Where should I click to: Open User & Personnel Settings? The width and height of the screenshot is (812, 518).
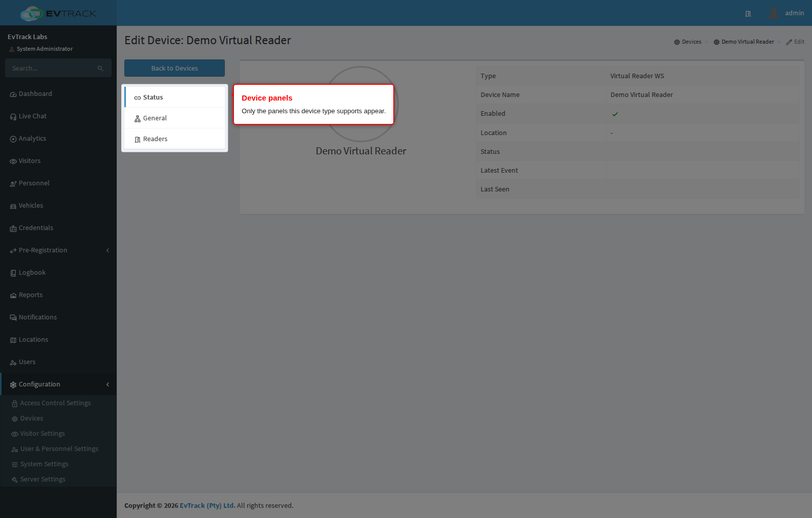(59, 449)
